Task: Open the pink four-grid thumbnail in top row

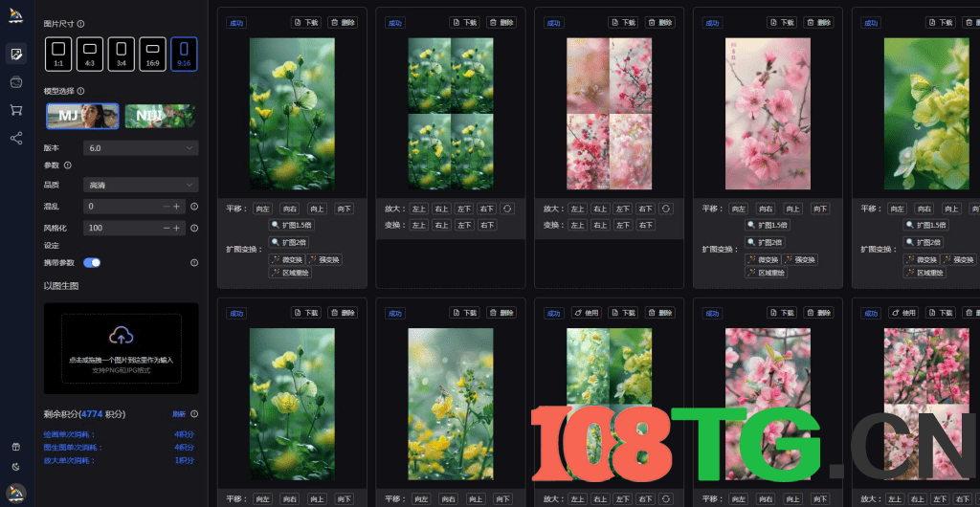Action: pyautogui.click(x=610, y=114)
